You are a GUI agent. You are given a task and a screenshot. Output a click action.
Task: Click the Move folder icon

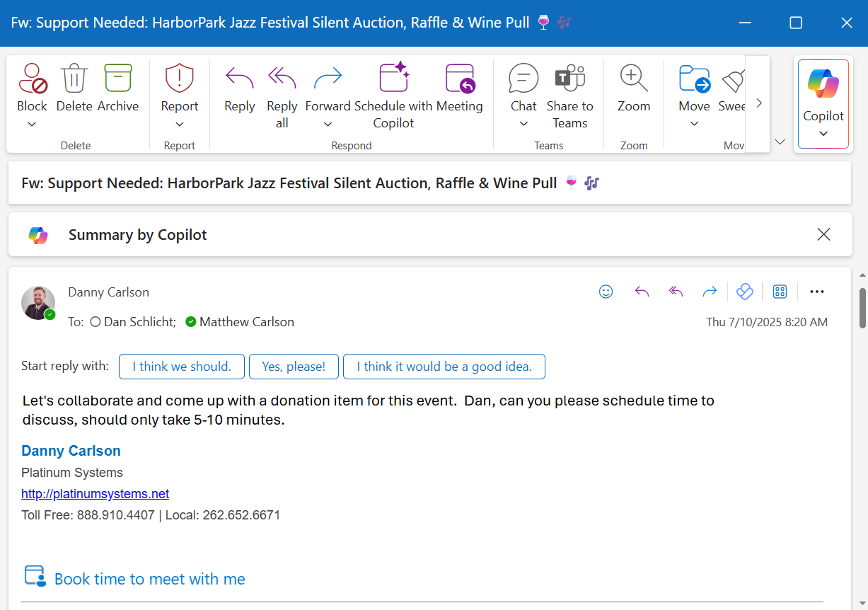695,78
